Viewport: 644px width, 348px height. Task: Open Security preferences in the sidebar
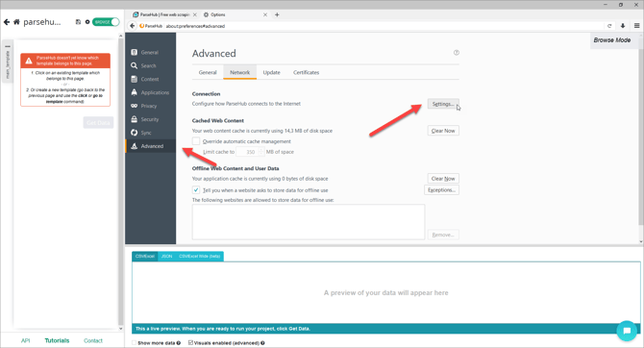(150, 119)
